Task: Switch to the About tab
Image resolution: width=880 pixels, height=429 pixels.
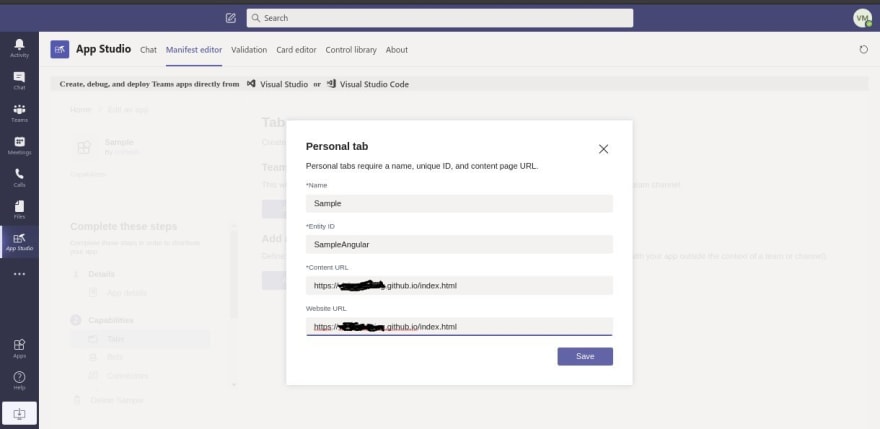Action: pyautogui.click(x=397, y=49)
